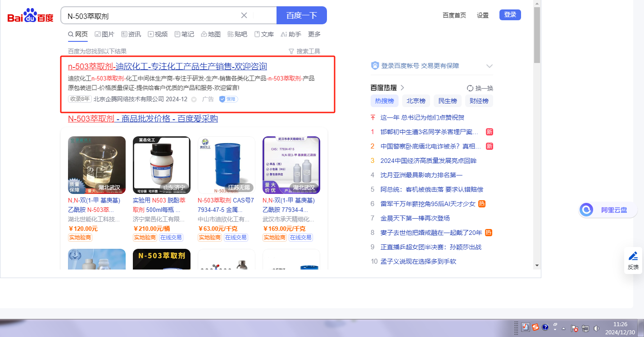Open the 文库 tab
The width and height of the screenshot is (644, 337).
point(264,34)
